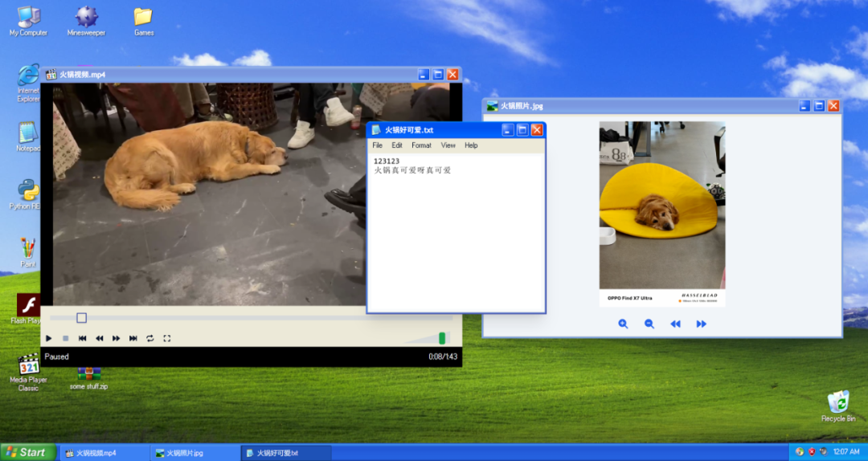Fast forward the video with the double-right arrows

click(117, 338)
